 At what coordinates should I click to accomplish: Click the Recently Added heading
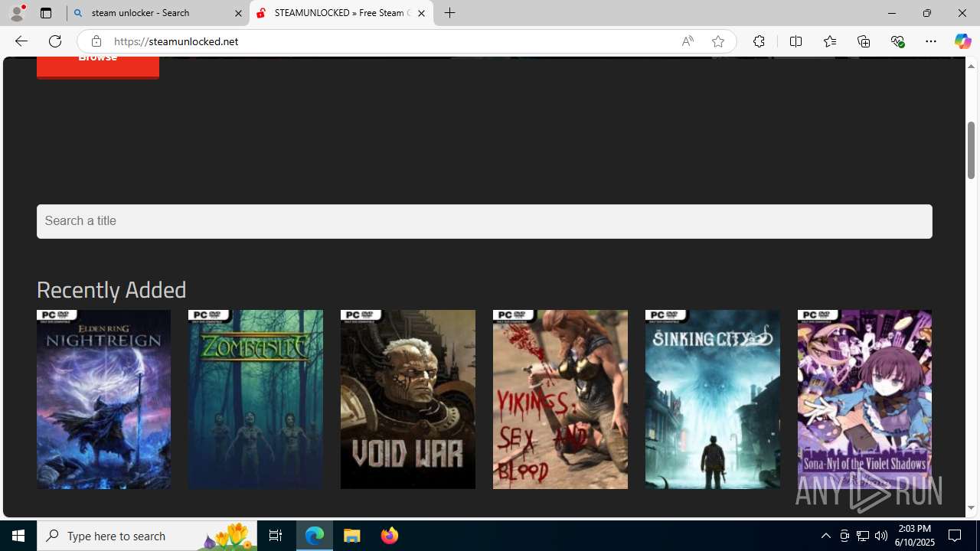click(112, 290)
